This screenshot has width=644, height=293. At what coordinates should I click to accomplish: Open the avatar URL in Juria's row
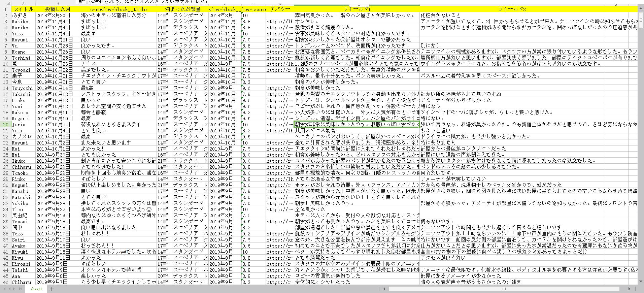280,125
